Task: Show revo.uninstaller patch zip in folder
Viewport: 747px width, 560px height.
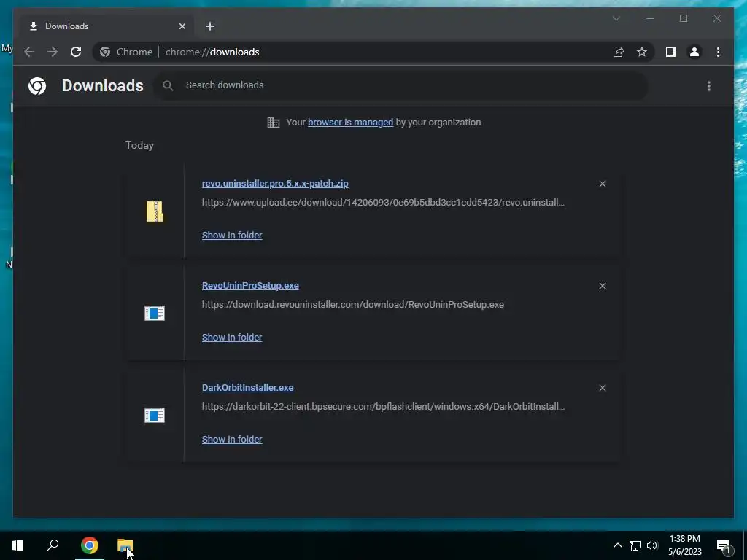Action: (x=232, y=236)
